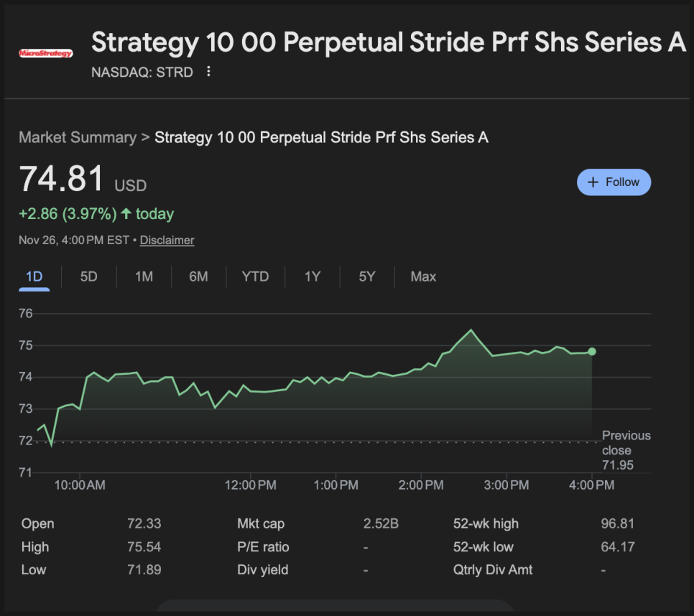Click the green end-of-day chart marker
This screenshot has height=616, width=694.
pos(592,351)
